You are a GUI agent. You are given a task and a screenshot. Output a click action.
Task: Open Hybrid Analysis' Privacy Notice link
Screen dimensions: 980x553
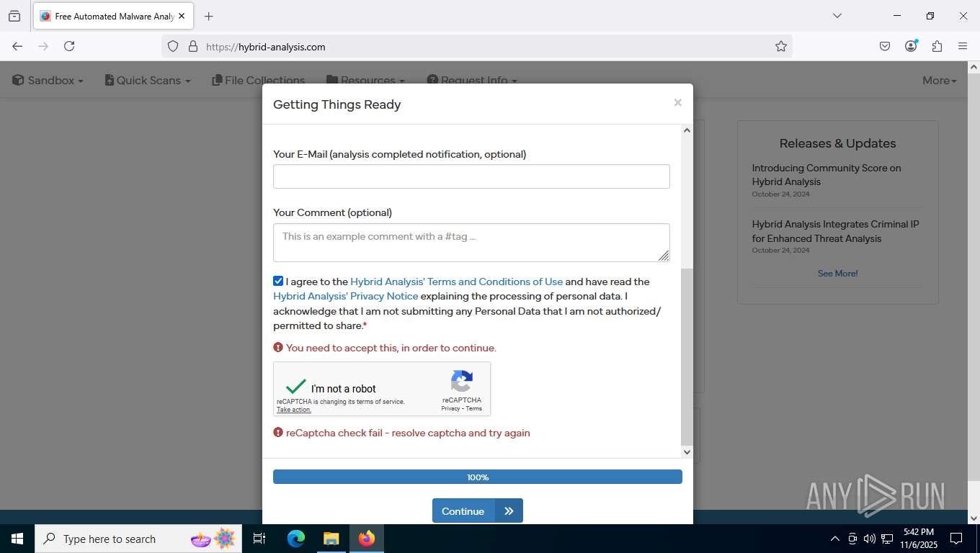[x=345, y=296]
